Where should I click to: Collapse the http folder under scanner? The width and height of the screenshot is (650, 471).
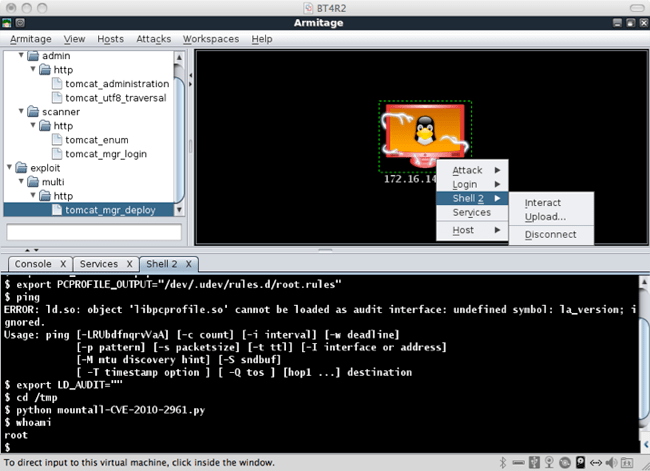pos(33,125)
